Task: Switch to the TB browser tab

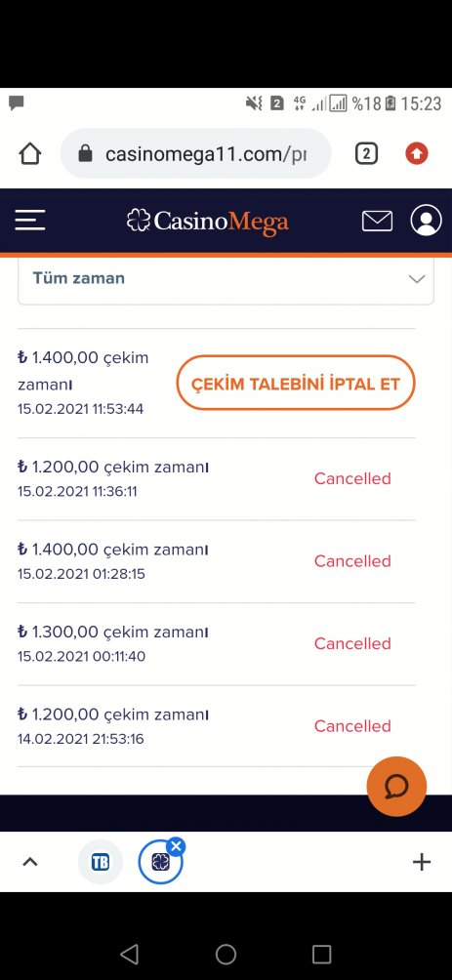Action: point(100,863)
